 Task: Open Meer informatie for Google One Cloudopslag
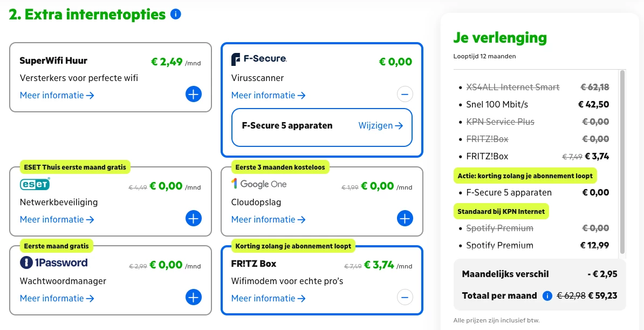click(269, 220)
